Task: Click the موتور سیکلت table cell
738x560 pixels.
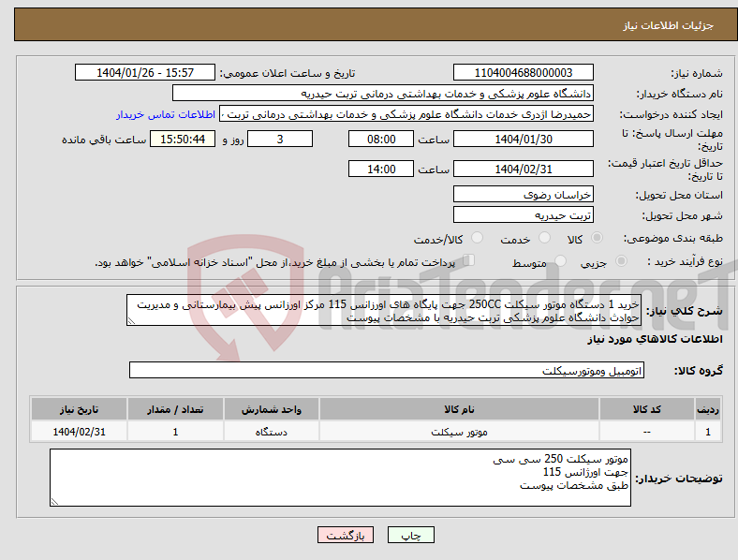Action: click(x=459, y=432)
